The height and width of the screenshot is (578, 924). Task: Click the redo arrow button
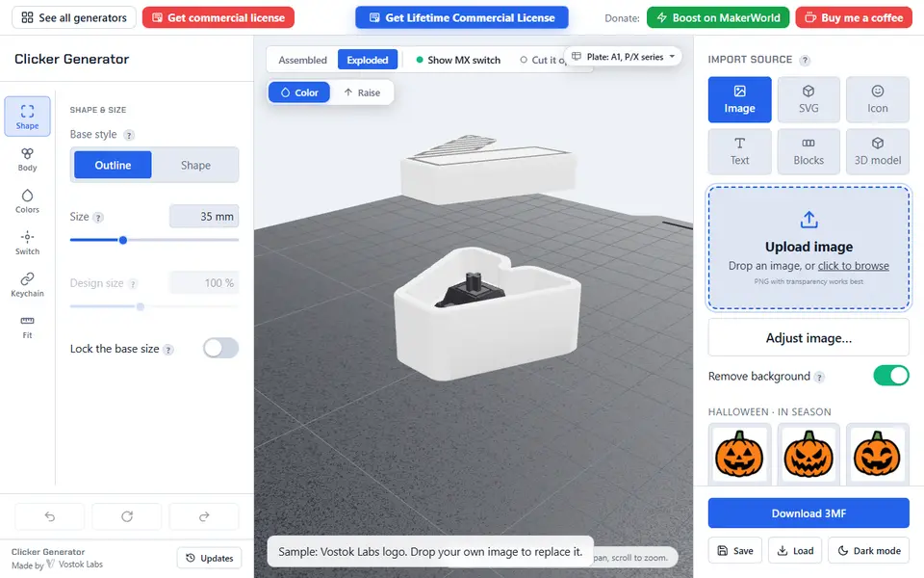(x=204, y=516)
